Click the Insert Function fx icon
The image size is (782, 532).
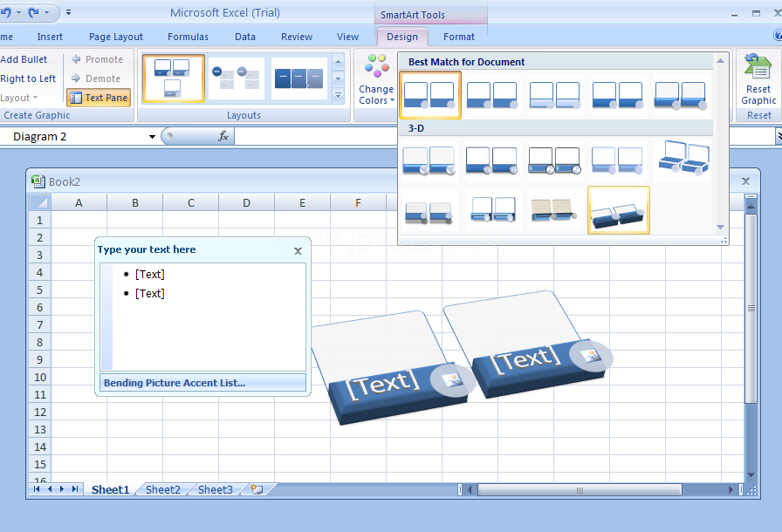[223, 136]
